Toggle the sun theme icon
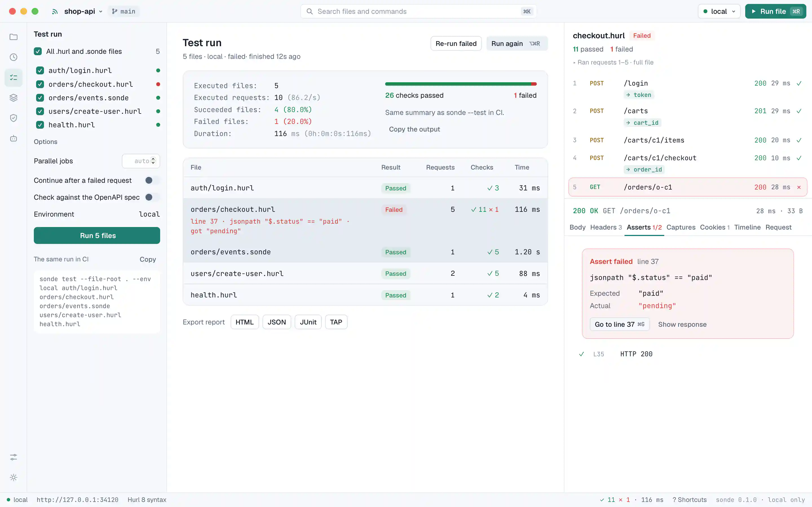Screen dimensions: 812x507 [x=14, y=477]
